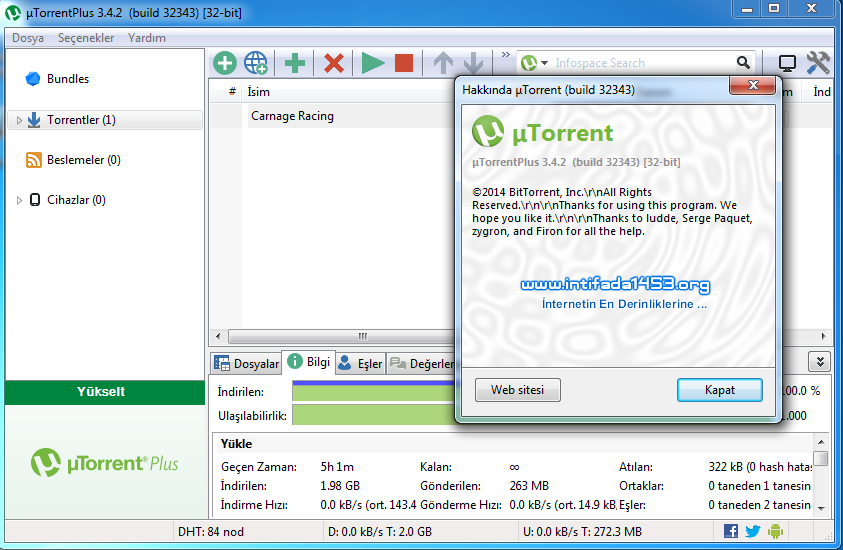Collapse the details pane with the double-chevron button

819,362
